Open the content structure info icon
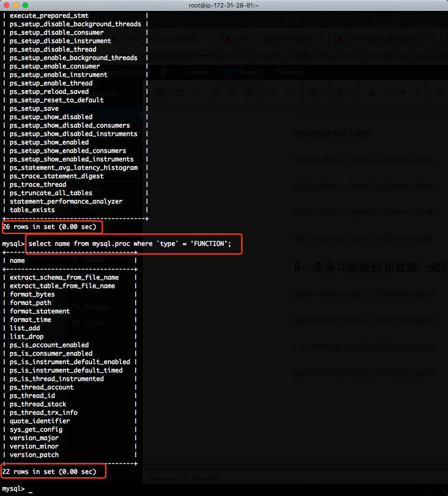 [215, 93]
